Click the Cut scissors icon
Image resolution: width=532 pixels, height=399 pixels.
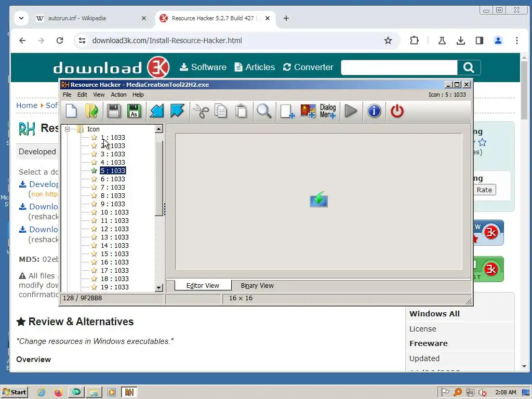point(201,111)
